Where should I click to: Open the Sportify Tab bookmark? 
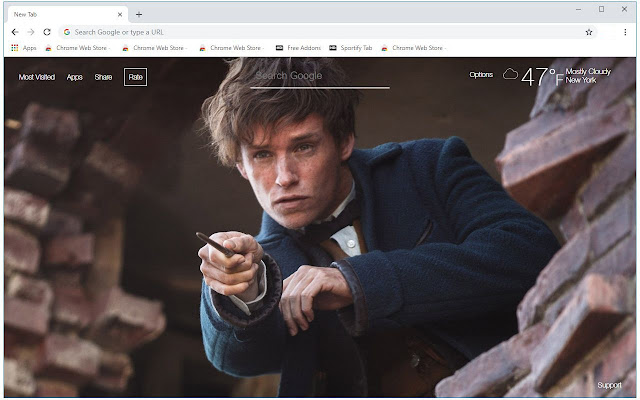click(x=351, y=48)
